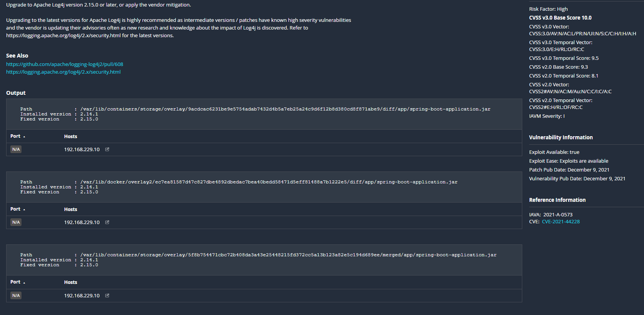Click external link icon beside the first table's host
Image resolution: width=644 pixels, height=315 pixels.
[107, 149]
